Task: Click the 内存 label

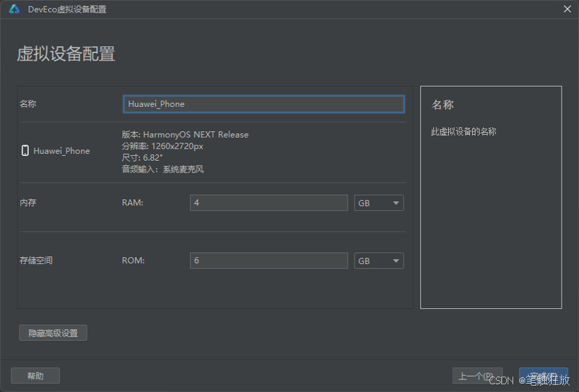Action: pyautogui.click(x=28, y=203)
